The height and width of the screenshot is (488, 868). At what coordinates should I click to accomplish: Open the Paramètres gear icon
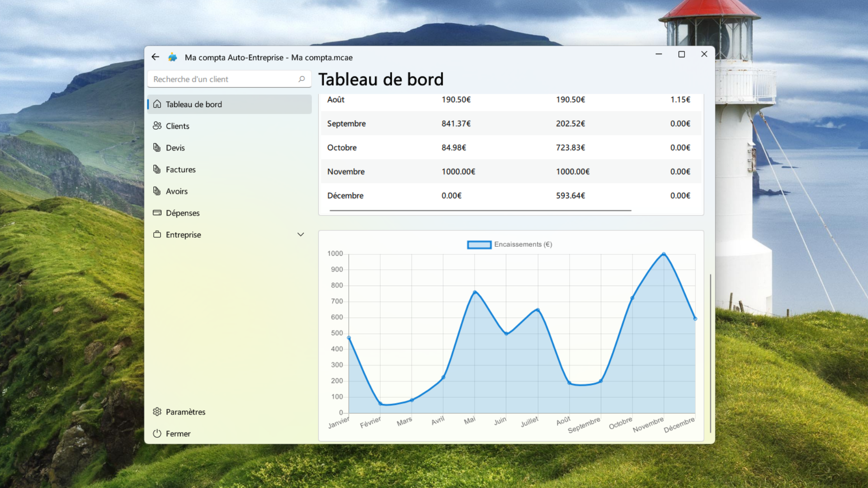tap(157, 411)
